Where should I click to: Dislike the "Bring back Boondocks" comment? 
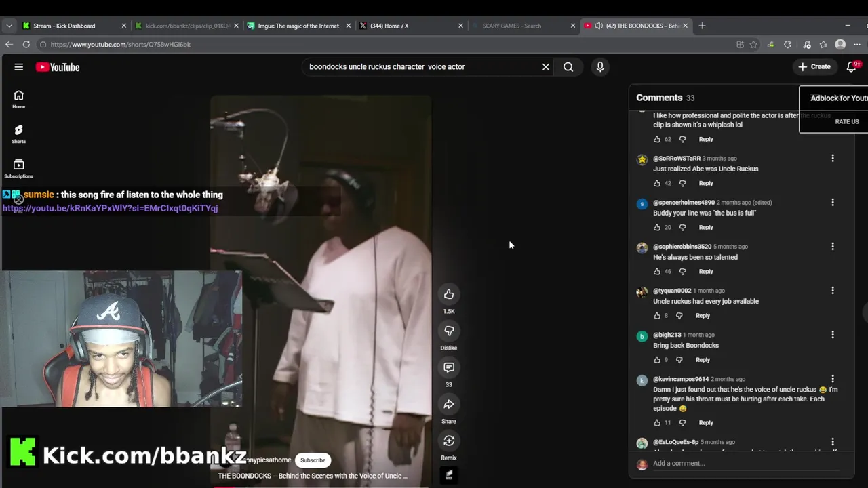tap(679, 360)
